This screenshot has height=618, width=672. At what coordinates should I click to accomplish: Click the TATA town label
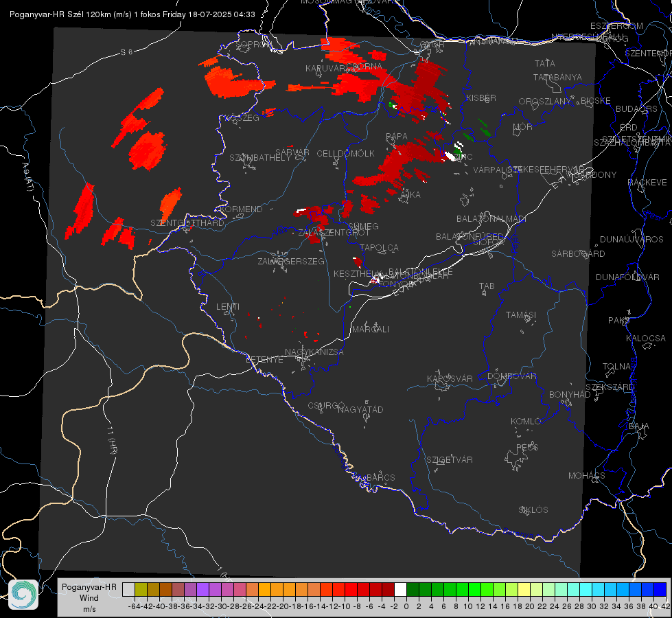(545, 63)
